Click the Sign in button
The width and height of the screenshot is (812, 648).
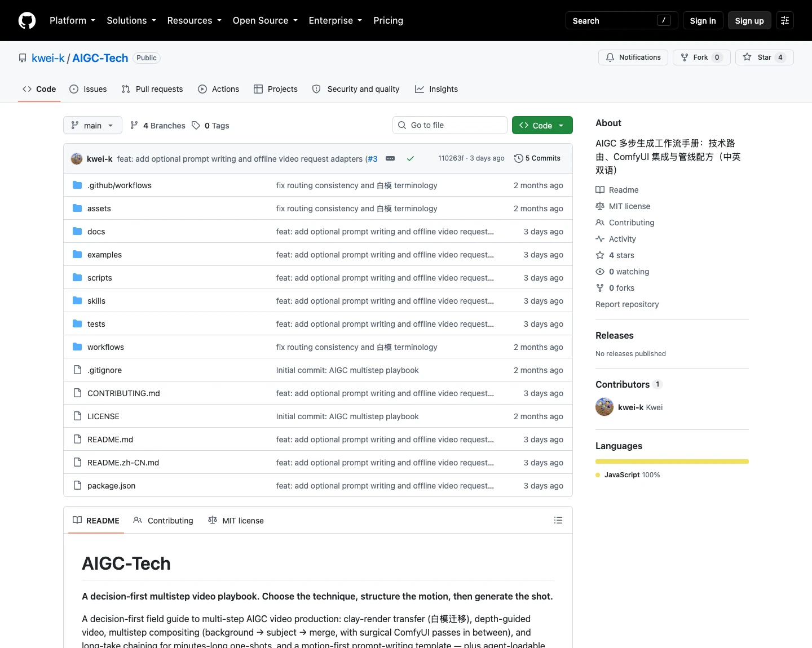pyautogui.click(x=703, y=20)
